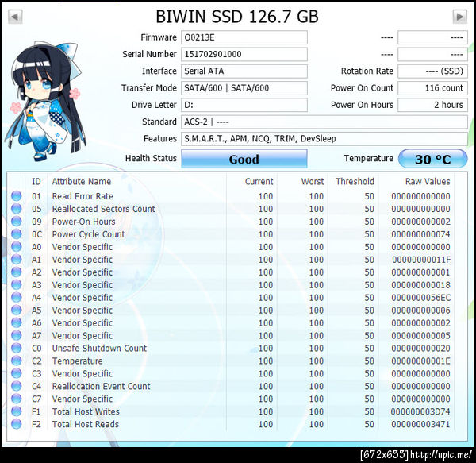Click status orb for Temperature attribute C2
This screenshot has width=476, height=463.
pyautogui.click(x=17, y=361)
